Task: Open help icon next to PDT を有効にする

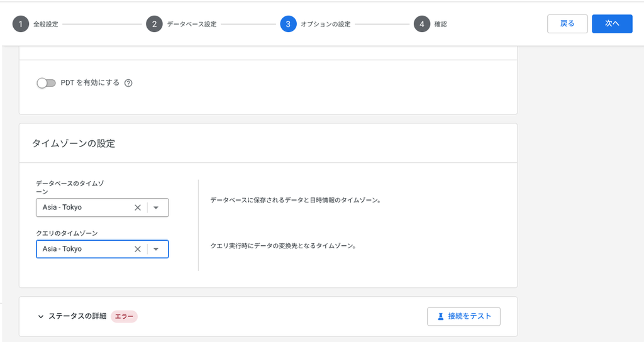Action: coord(128,84)
